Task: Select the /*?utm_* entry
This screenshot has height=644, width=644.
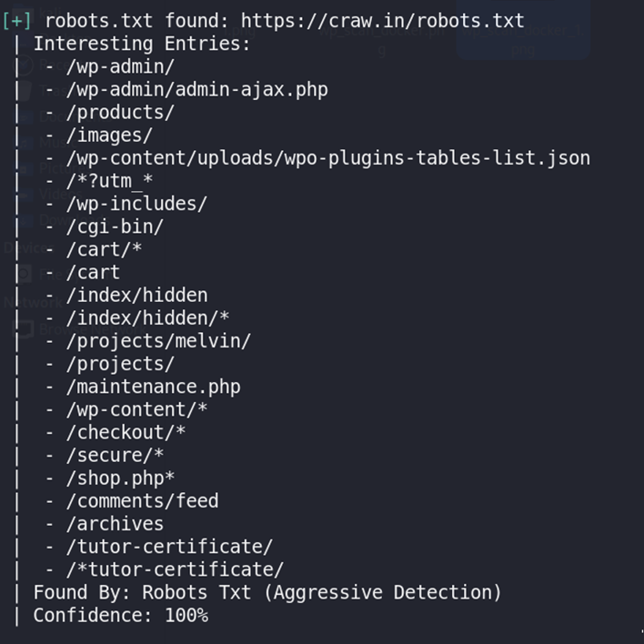Action: click(x=109, y=181)
